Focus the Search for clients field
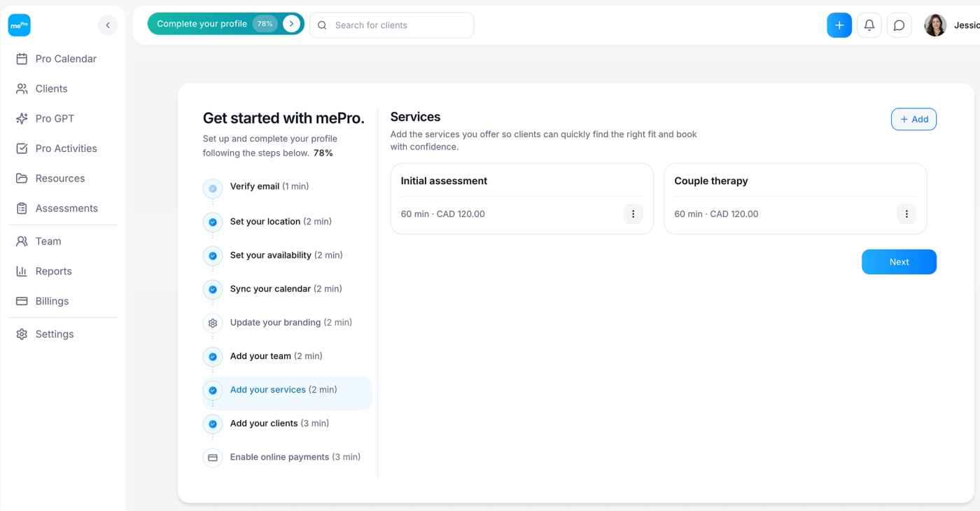 pyautogui.click(x=391, y=25)
